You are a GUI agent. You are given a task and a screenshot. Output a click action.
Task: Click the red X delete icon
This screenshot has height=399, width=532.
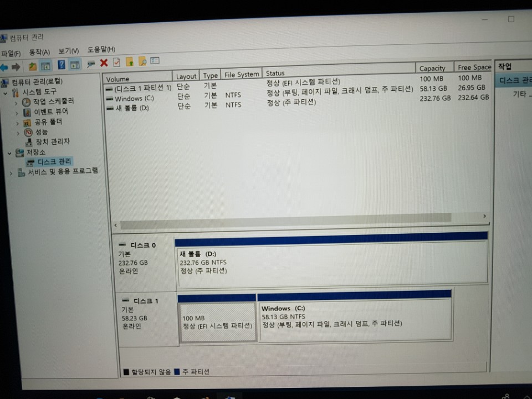click(104, 63)
